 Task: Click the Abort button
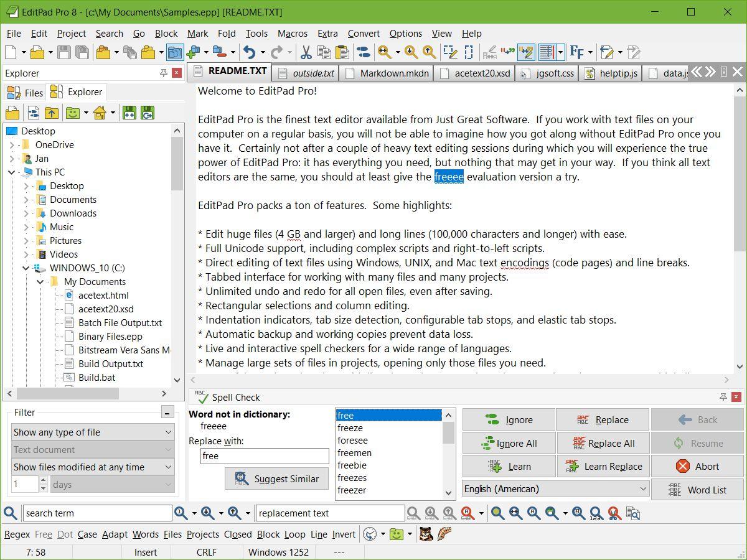pos(698,466)
